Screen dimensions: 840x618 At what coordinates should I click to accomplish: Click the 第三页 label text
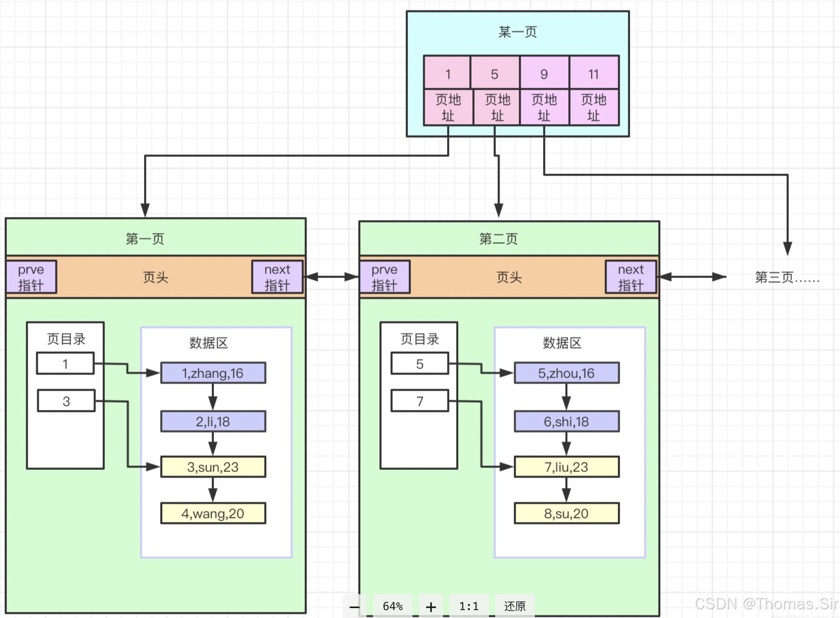point(787,277)
